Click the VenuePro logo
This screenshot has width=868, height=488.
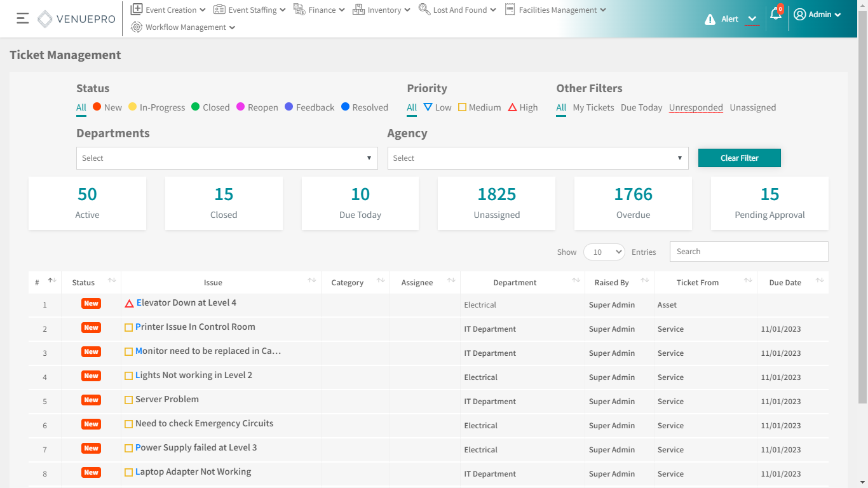pyautogui.click(x=77, y=19)
